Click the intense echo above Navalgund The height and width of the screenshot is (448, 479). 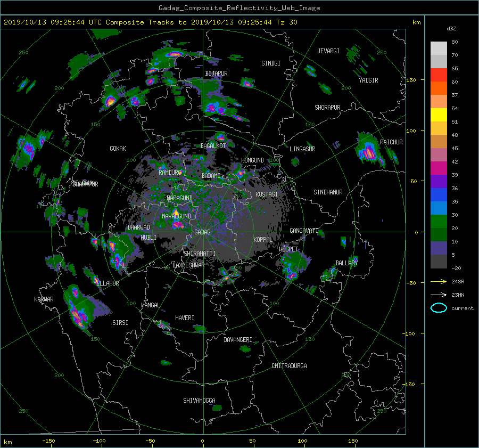pos(176,212)
